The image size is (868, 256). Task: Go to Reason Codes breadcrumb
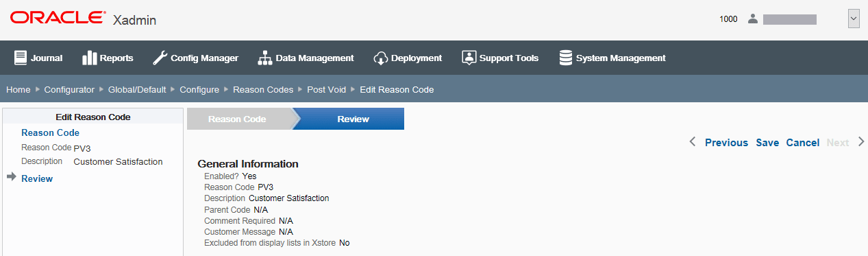[263, 89]
